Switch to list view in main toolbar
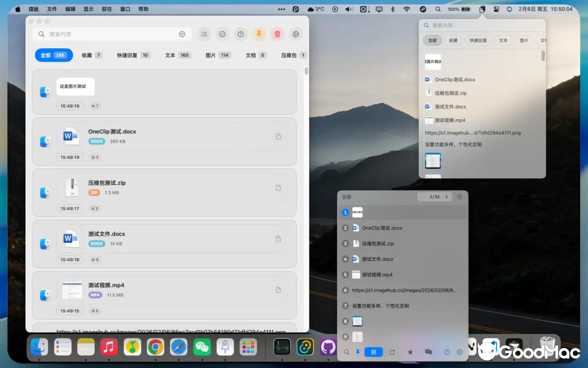Viewport: 588px width, 368px height. (x=204, y=34)
